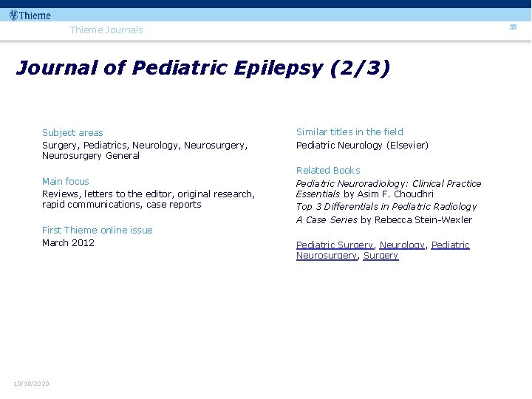Select rapid communications, case reports line
The image size is (532, 399).
tap(122, 205)
